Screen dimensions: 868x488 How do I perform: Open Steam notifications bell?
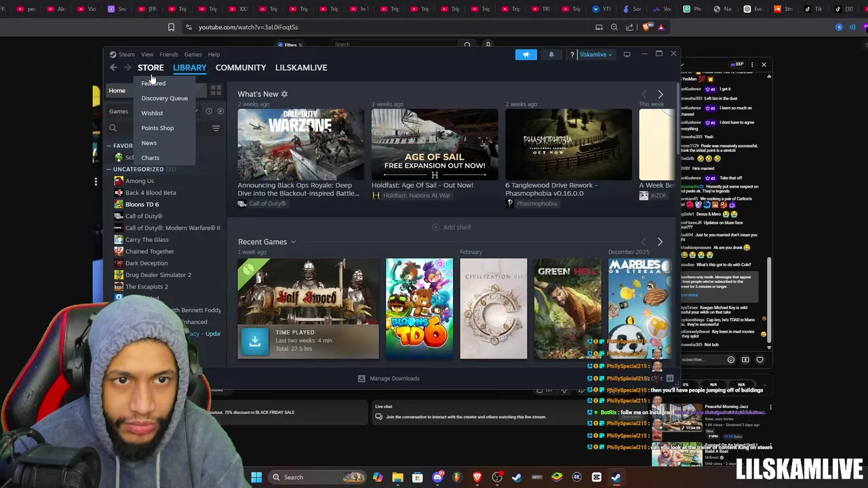(x=551, y=54)
